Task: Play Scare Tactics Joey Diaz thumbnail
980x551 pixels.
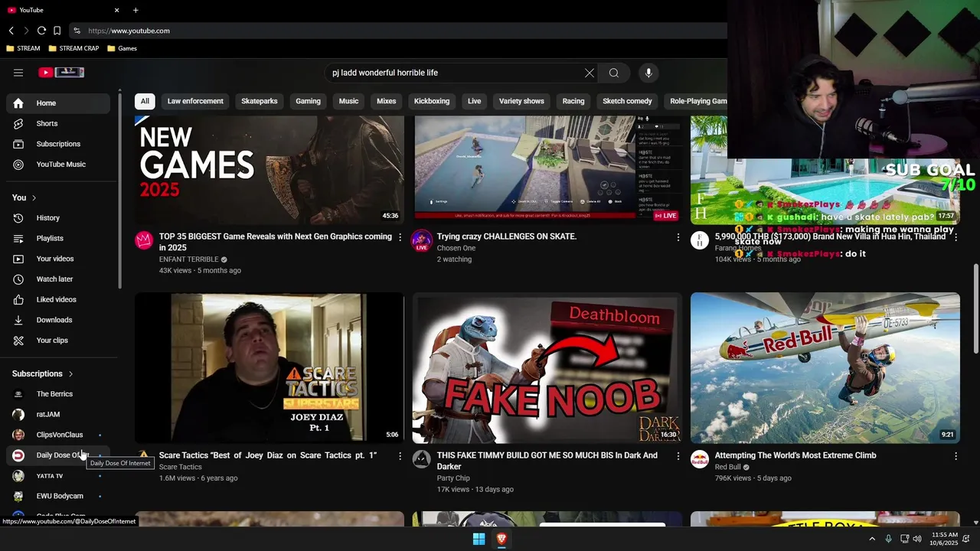Action: pos(269,367)
